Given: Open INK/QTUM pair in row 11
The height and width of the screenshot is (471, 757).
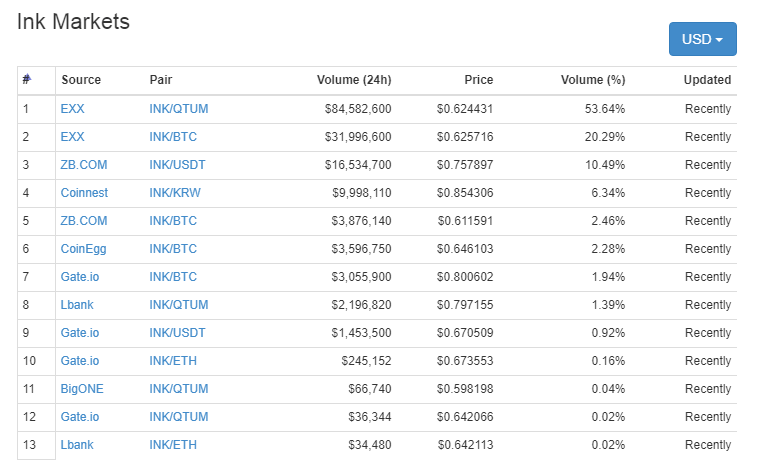Looking at the screenshot, I should coord(179,388).
